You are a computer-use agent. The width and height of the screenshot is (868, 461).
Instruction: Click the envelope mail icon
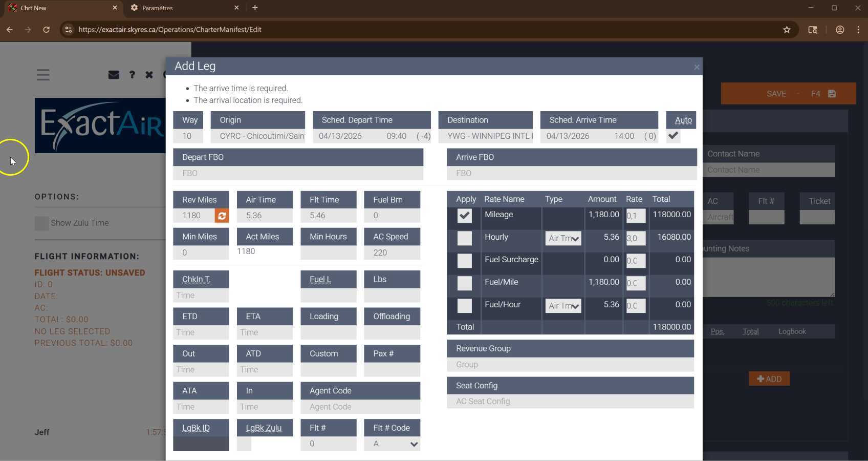click(114, 75)
